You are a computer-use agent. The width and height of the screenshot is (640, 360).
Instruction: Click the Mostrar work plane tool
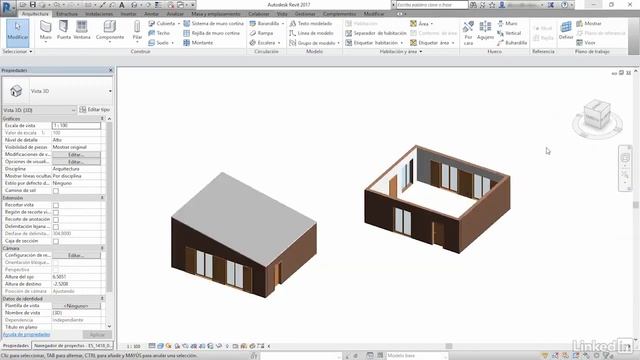(x=589, y=24)
